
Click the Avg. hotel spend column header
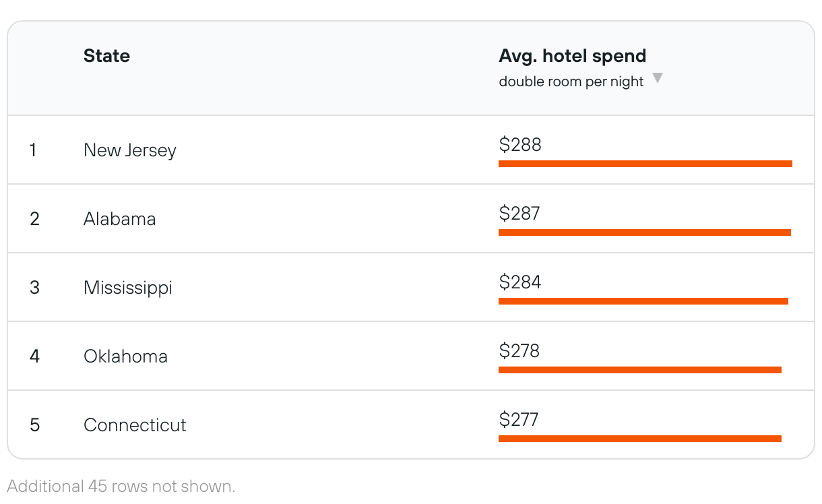tap(572, 56)
